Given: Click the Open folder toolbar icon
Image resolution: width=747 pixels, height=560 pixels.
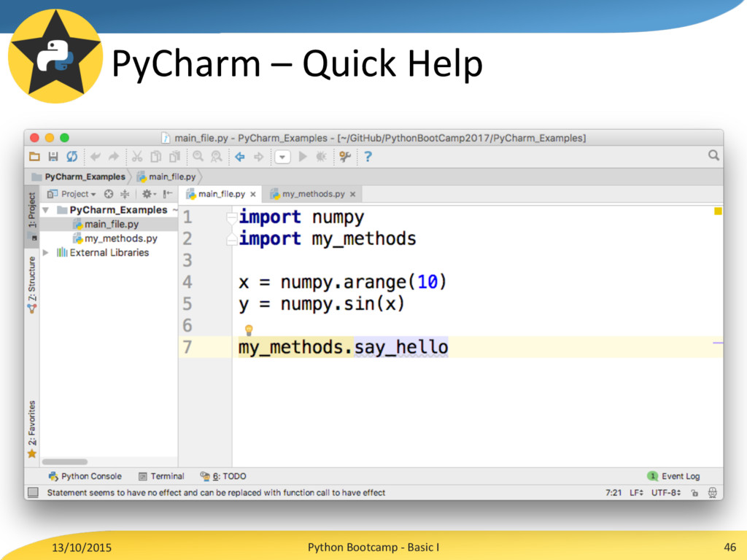Looking at the screenshot, I should [x=34, y=156].
